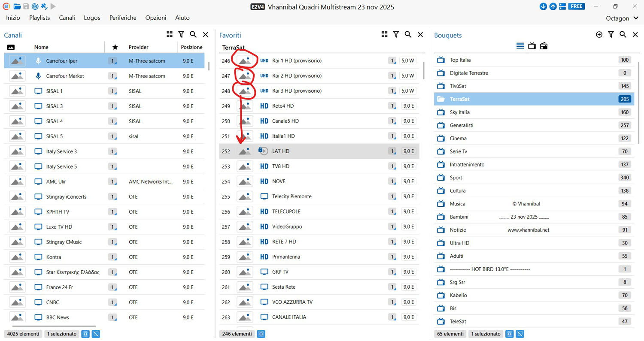The image size is (644, 341).
Task: Open the blue server list icon
Action: 562,6
